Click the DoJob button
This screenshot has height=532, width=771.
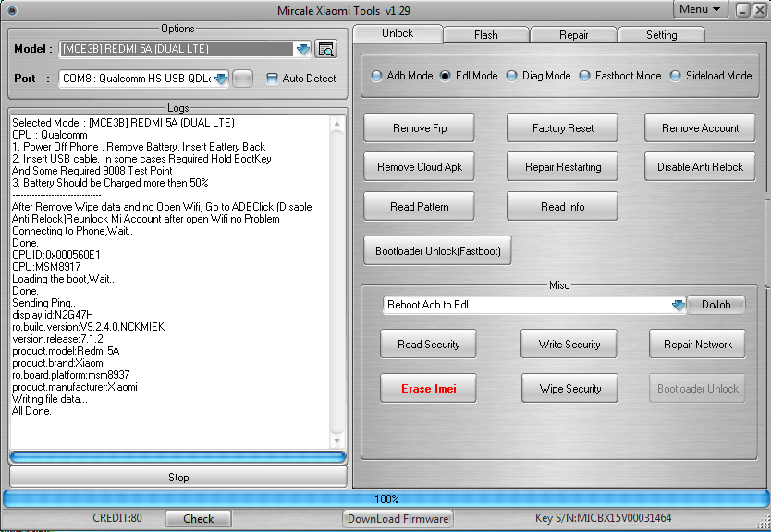716,305
